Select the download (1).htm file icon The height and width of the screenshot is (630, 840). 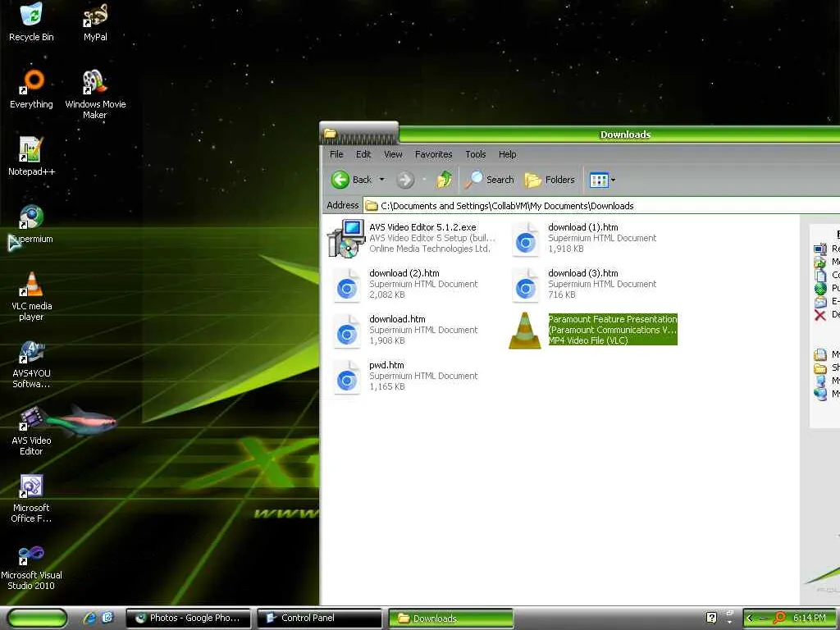coord(526,240)
